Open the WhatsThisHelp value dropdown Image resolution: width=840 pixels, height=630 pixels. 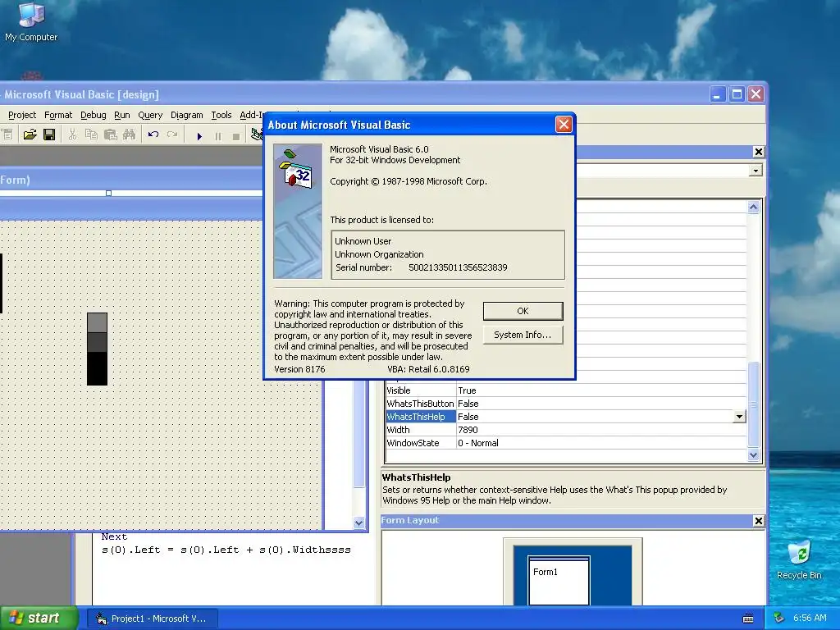739,417
